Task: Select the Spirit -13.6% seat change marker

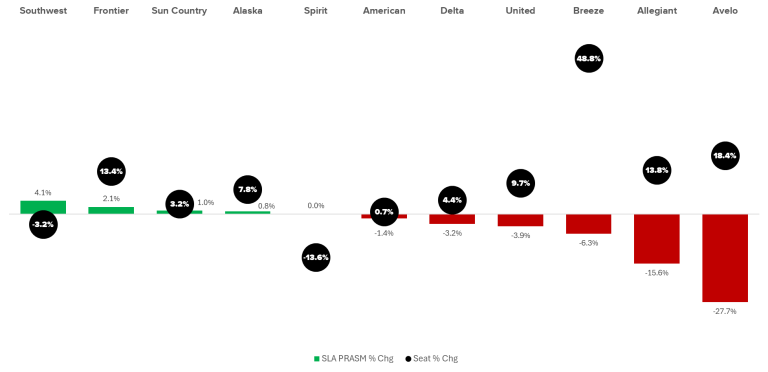Action: (316, 257)
